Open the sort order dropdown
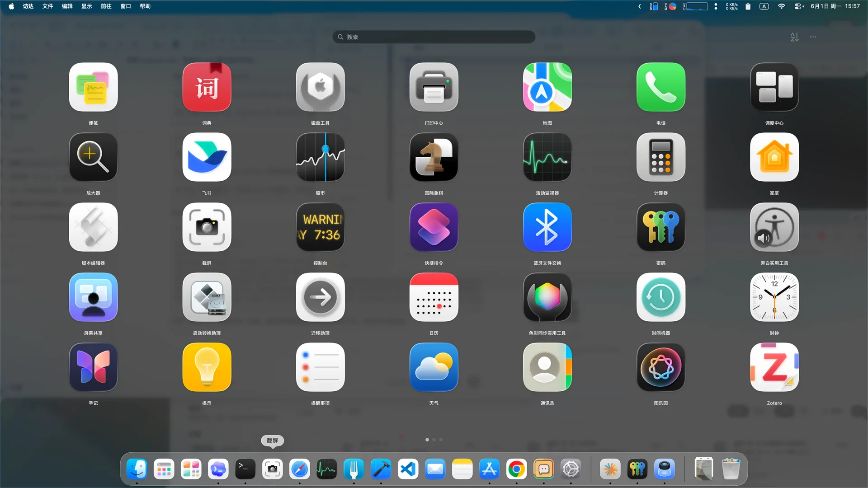The width and height of the screenshot is (868, 488). point(794,37)
